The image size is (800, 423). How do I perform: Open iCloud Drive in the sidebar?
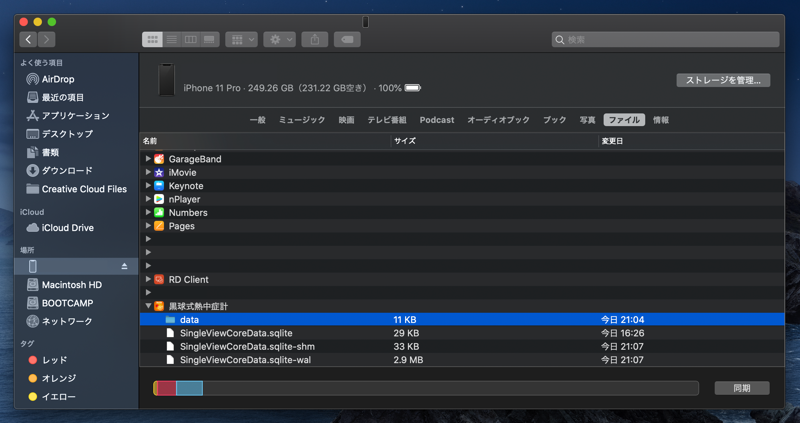point(76,228)
